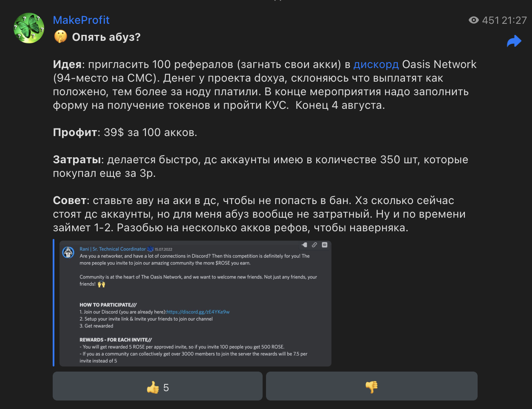Open the blue "дискорд" hyperlink
The image size is (532, 409).
pos(376,65)
